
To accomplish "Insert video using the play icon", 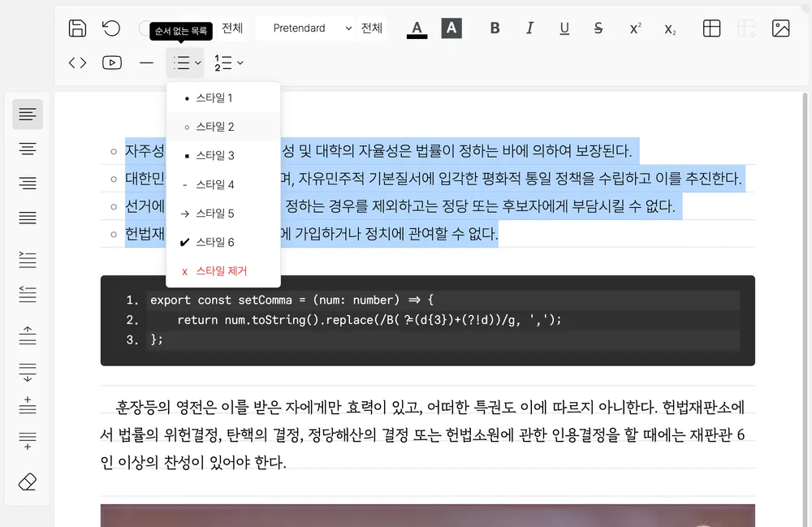I will pyautogui.click(x=112, y=63).
